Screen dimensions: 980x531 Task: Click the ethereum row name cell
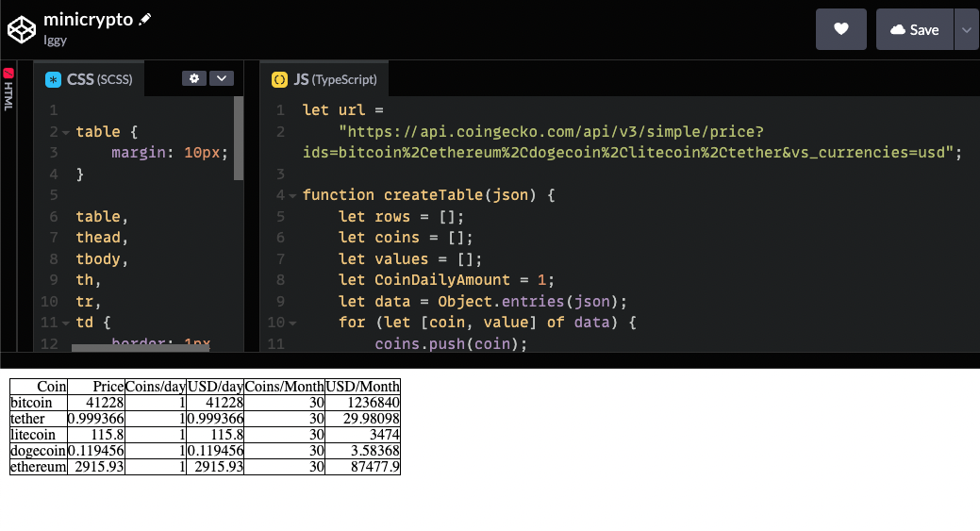coord(39,467)
